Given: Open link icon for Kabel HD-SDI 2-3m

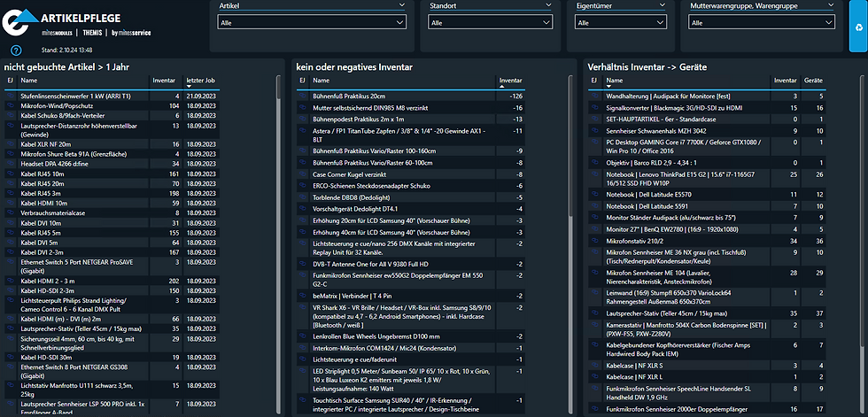Looking at the screenshot, I should 10,290.
